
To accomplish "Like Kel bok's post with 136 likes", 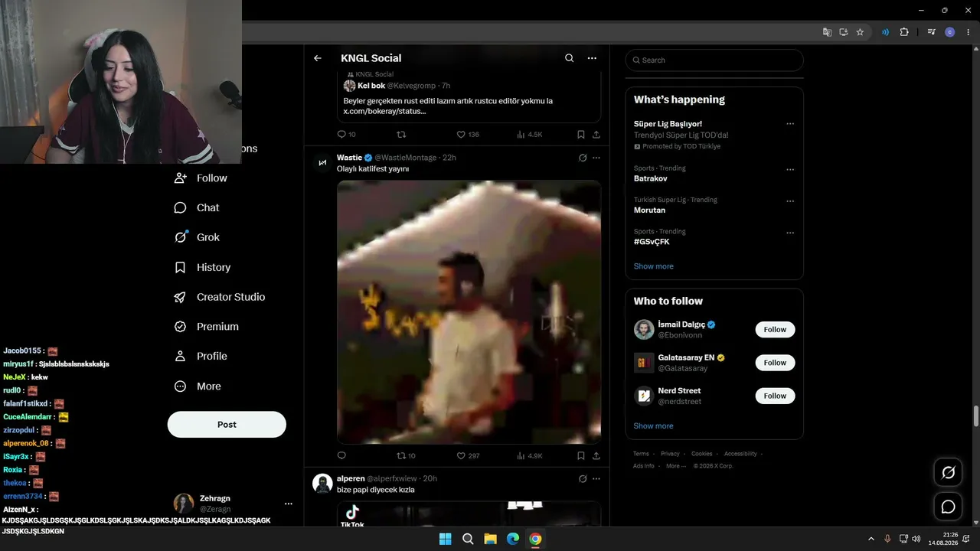I will click(461, 134).
